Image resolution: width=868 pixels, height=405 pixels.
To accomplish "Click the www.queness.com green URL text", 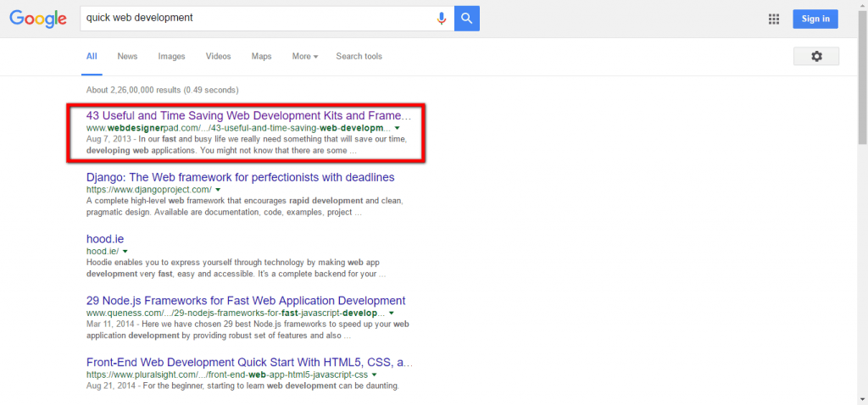I will [x=236, y=313].
